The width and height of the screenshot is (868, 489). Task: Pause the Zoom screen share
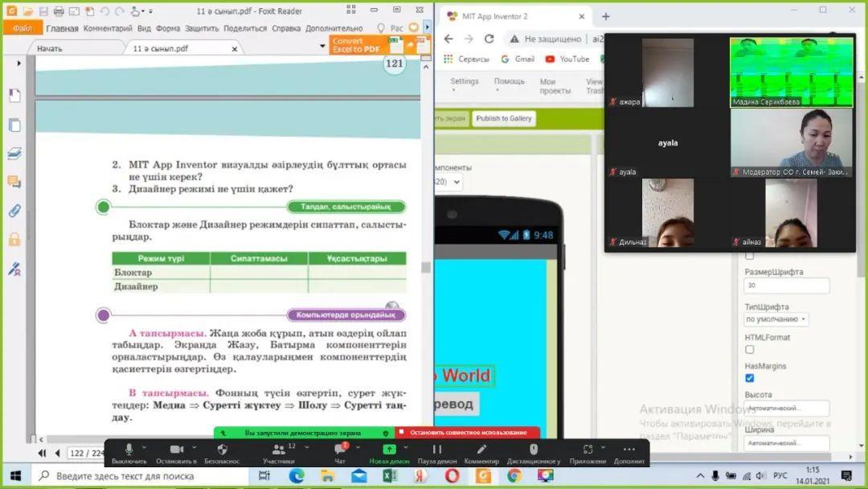click(x=436, y=449)
